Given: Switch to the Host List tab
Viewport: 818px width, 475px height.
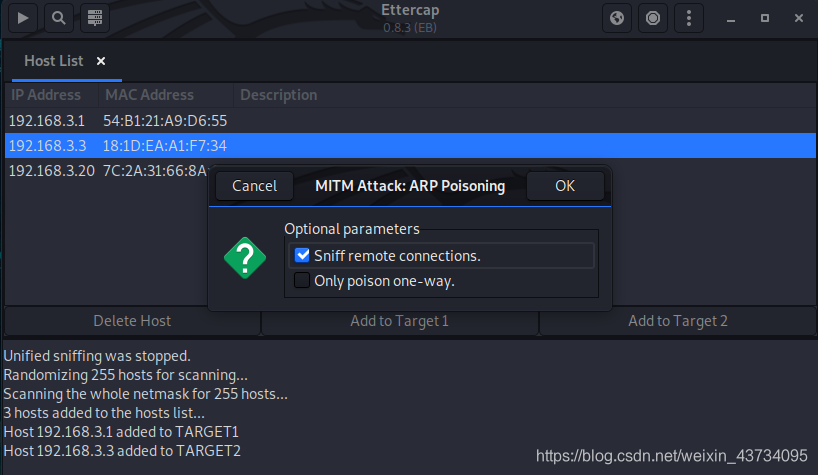Looking at the screenshot, I should pos(54,61).
